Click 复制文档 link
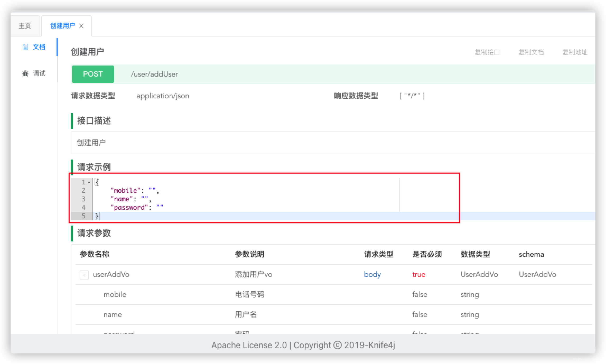The height and width of the screenshot is (364, 606). click(531, 52)
